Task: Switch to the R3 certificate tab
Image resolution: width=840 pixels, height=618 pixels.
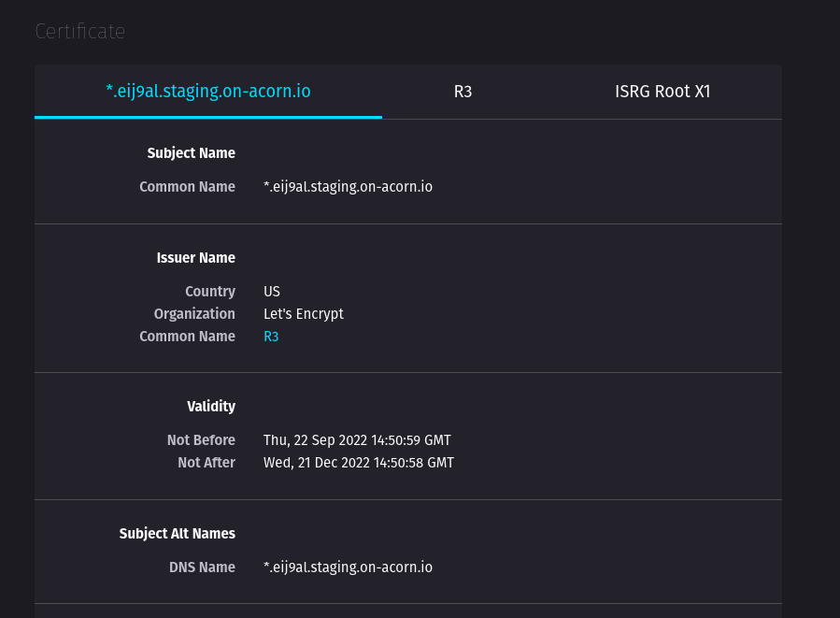Action: 463,92
